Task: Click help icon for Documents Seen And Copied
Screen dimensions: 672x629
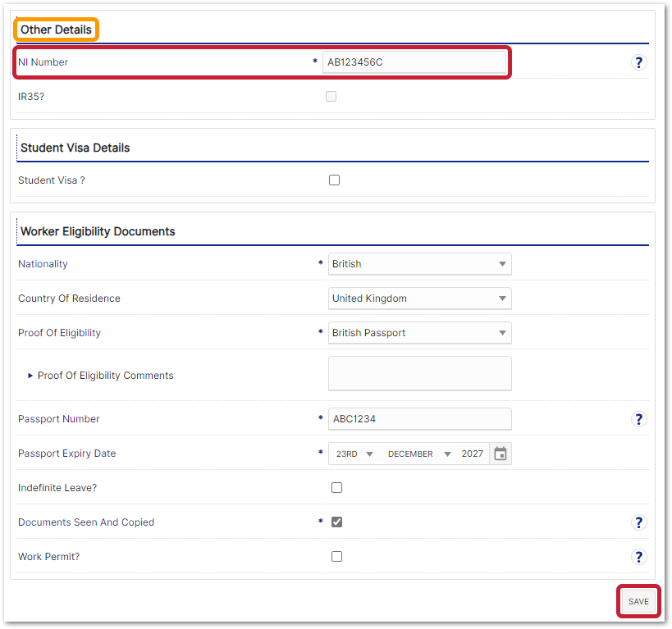Action: point(638,522)
